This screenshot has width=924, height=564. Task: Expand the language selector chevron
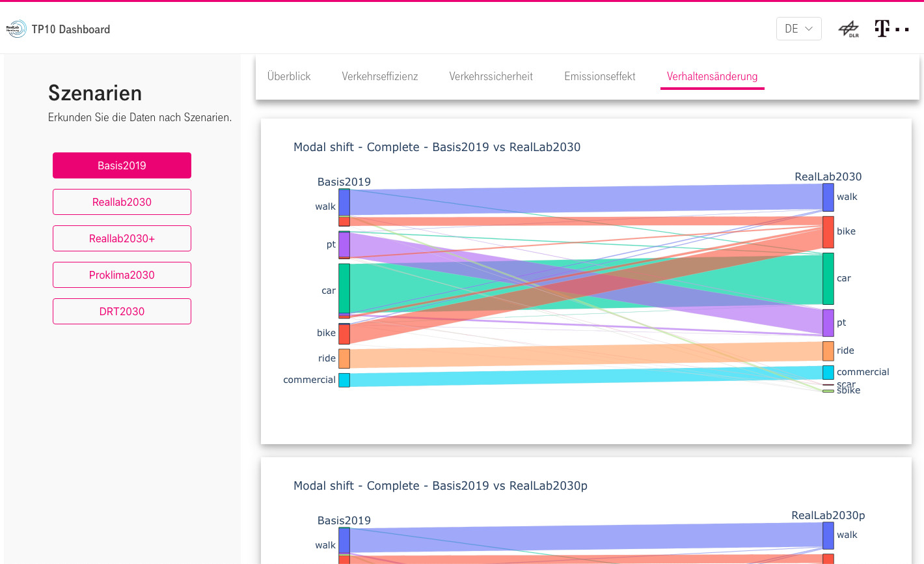(809, 29)
